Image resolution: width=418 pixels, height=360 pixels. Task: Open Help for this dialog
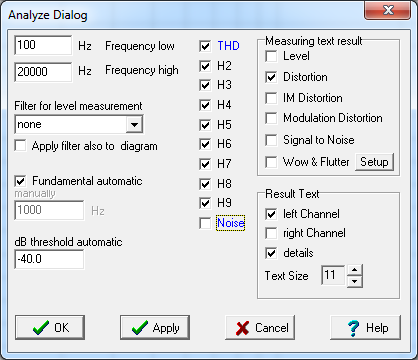click(366, 328)
